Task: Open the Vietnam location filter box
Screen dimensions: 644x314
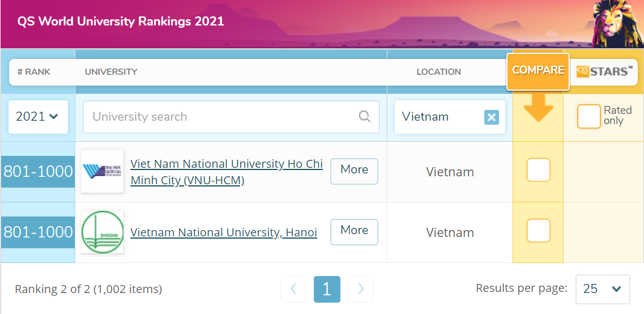Action: (439, 117)
